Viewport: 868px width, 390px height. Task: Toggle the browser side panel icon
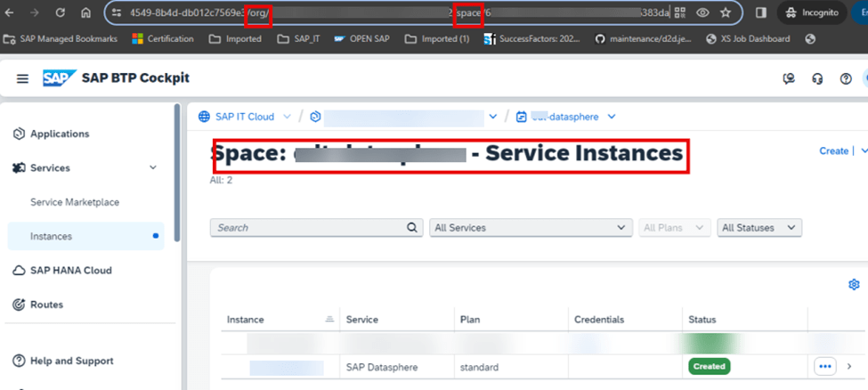(x=761, y=12)
